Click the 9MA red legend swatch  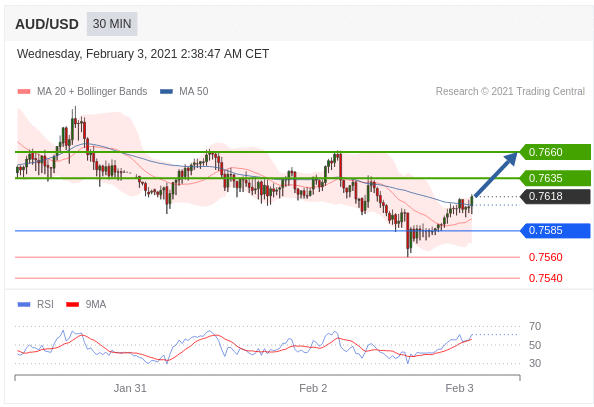pos(72,304)
